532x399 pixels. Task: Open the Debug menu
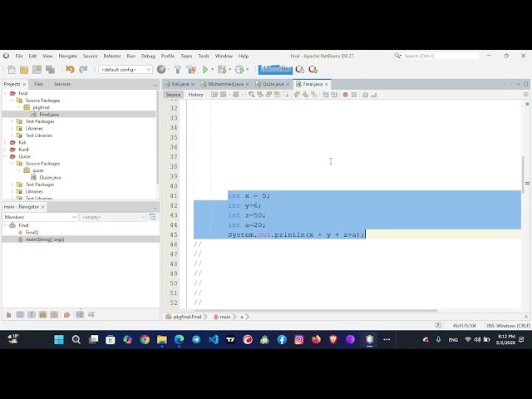click(x=148, y=56)
